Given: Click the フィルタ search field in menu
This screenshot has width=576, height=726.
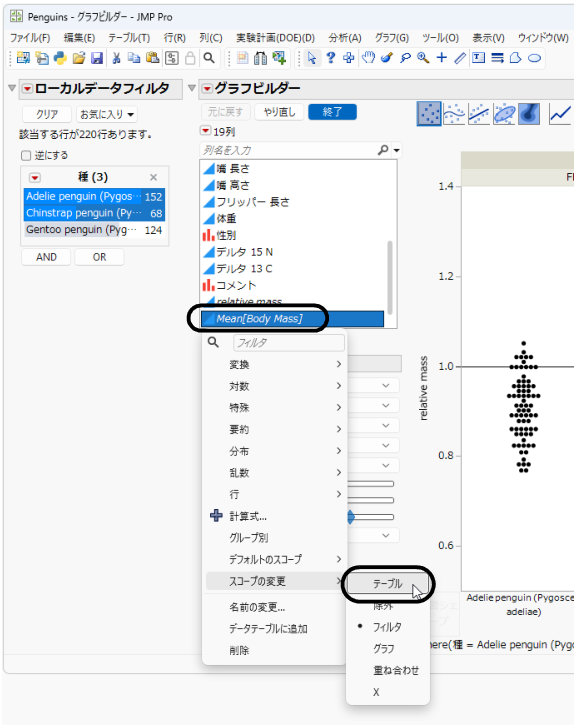Looking at the screenshot, I should [x=289, y=343].
